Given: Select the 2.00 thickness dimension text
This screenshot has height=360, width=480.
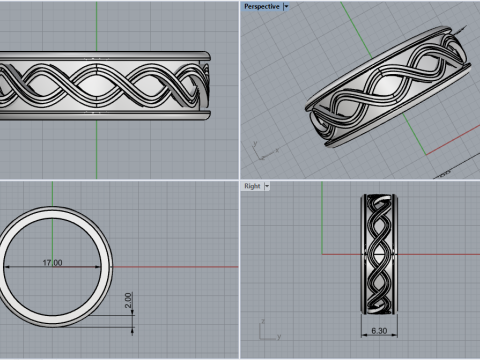Looking at the screenshot, I should click(x=128, y=300).
